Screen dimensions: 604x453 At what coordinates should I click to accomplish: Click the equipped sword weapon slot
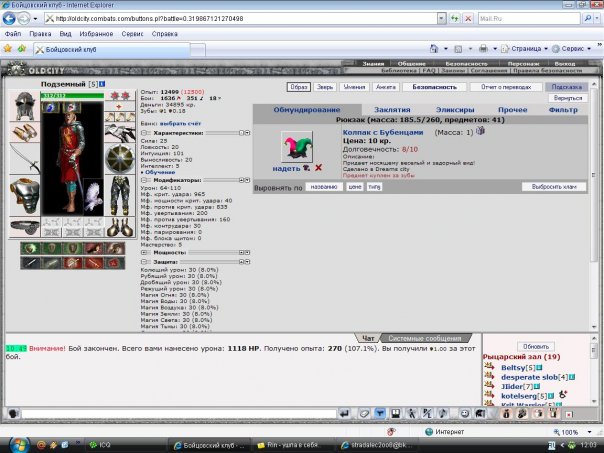pyautogui.click(x=25, y=159)
